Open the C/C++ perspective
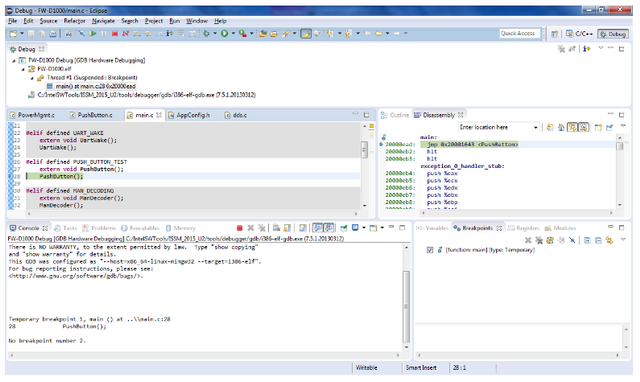The height and width of the screenshot is (382, 640). click(579, 34)
